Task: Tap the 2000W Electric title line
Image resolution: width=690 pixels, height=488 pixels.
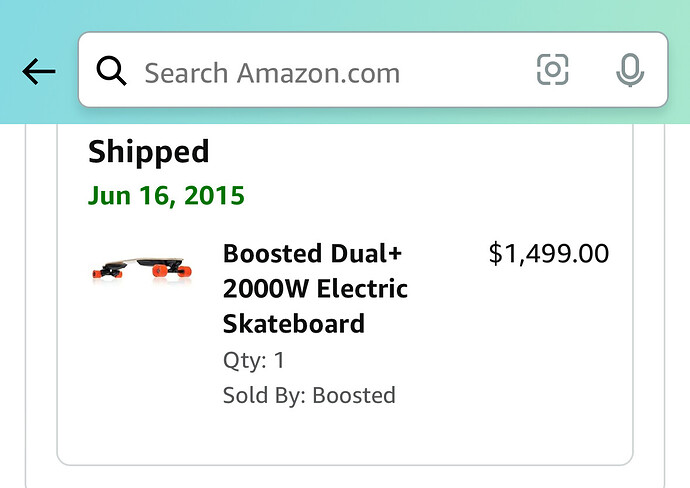Action: pos(315,289)
